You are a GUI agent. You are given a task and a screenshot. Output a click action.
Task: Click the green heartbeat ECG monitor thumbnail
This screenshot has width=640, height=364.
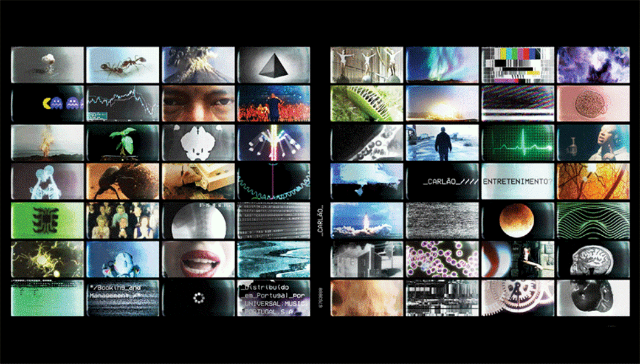[x=517, y=143]
